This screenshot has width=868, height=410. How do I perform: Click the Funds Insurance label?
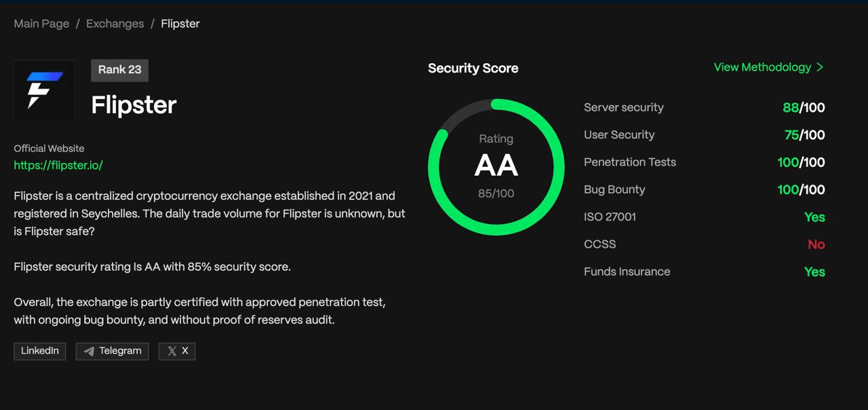[627, 272]
